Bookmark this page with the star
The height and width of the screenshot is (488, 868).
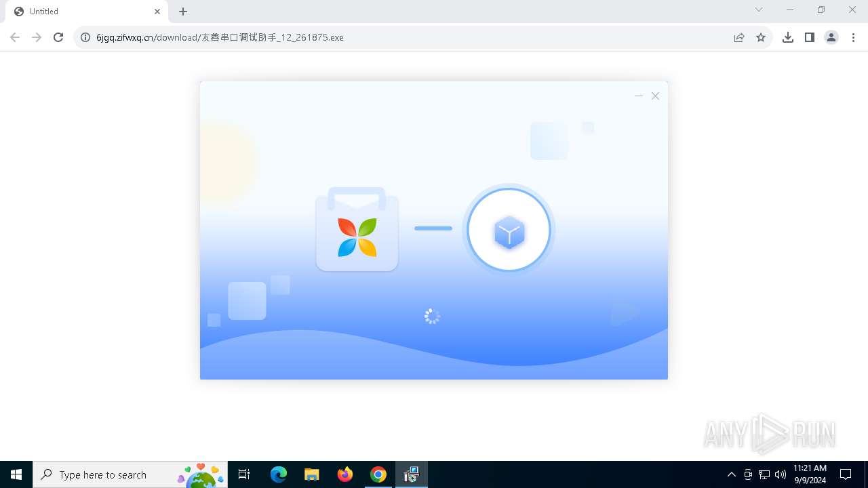(761, 37)
